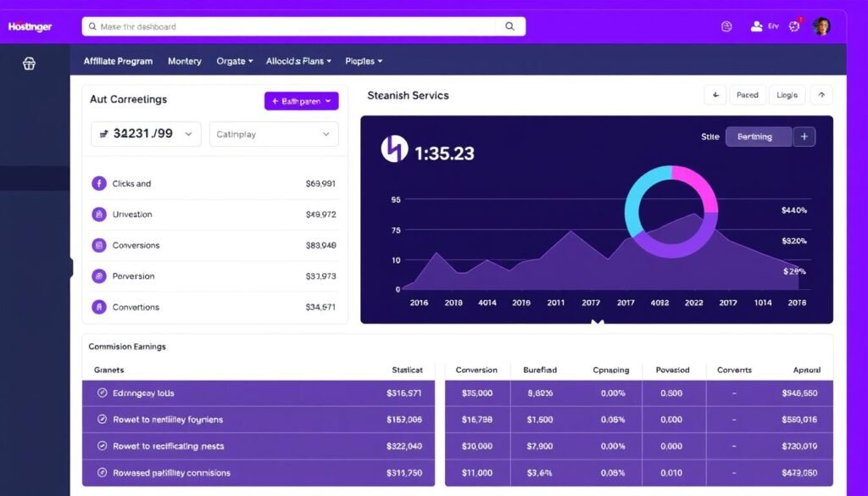Expand the Catinplay dropdown
The image size is (868, 496).
(x=274, y=134)
